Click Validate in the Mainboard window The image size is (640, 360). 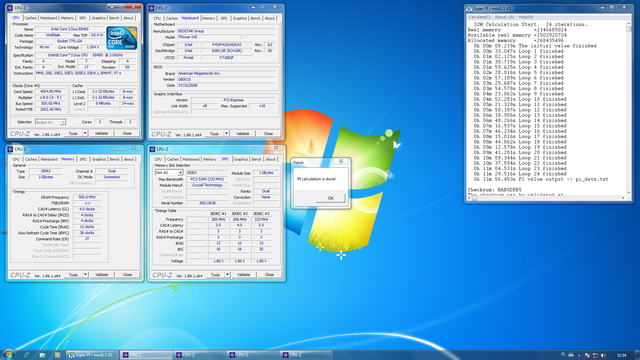coord(242,133)
